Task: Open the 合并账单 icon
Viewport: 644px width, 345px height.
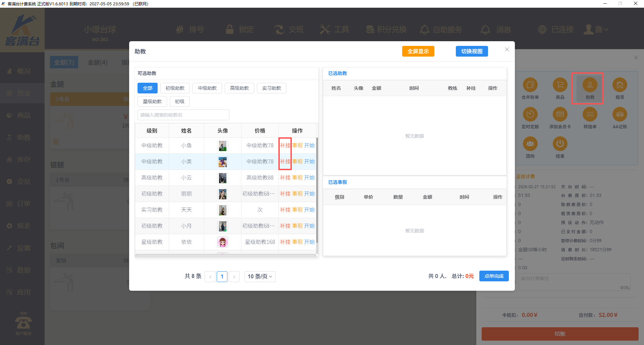Action: 530,85
